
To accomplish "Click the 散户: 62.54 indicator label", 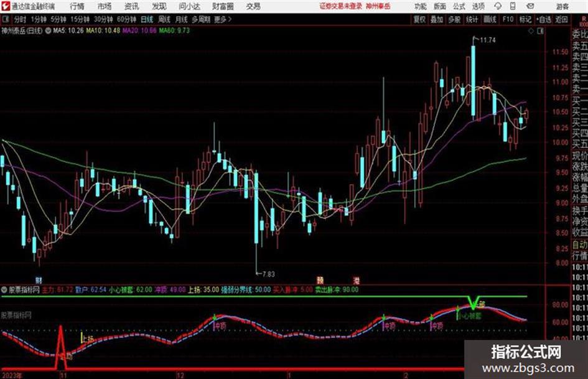I will 91,289.
